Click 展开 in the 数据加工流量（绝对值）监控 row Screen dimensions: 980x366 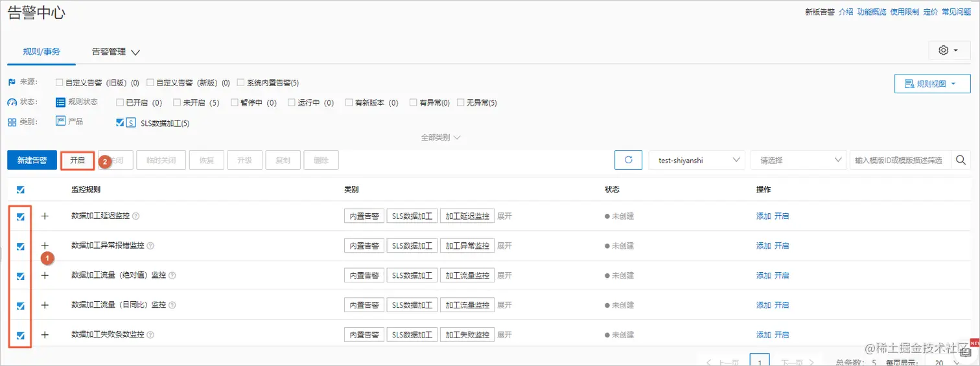click(x=504, y=276)
